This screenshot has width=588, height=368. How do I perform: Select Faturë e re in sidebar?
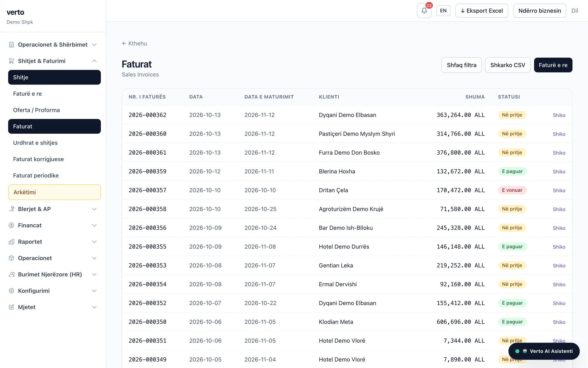(x=54, y=94)
